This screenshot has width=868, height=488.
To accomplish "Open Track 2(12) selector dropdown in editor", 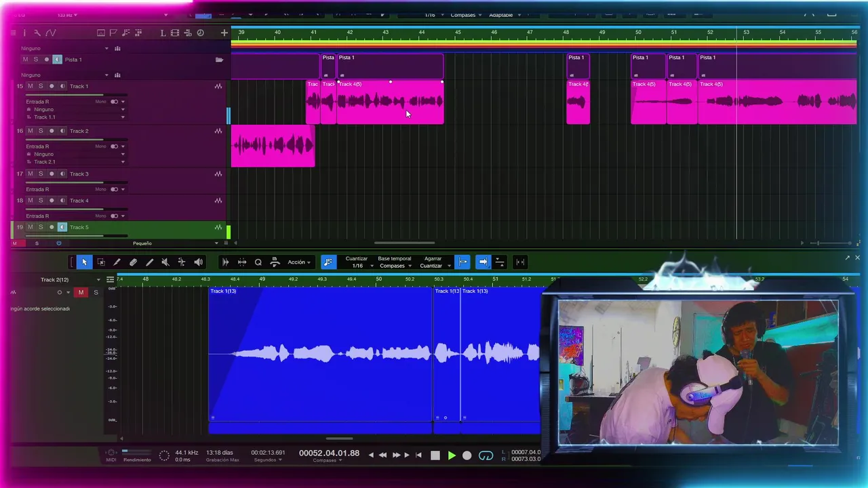I will point(71,280).
